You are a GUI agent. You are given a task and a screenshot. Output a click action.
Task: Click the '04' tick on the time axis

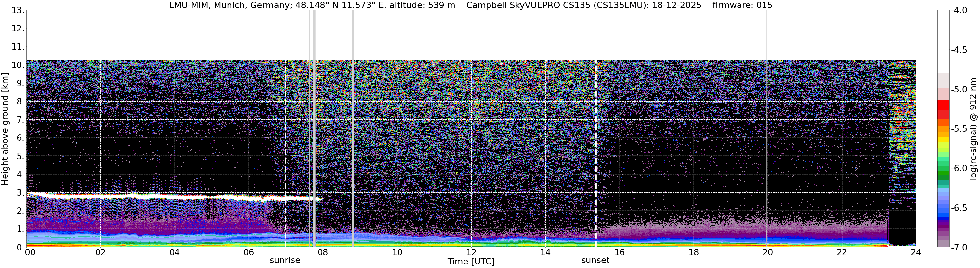[x=175, y=252]
